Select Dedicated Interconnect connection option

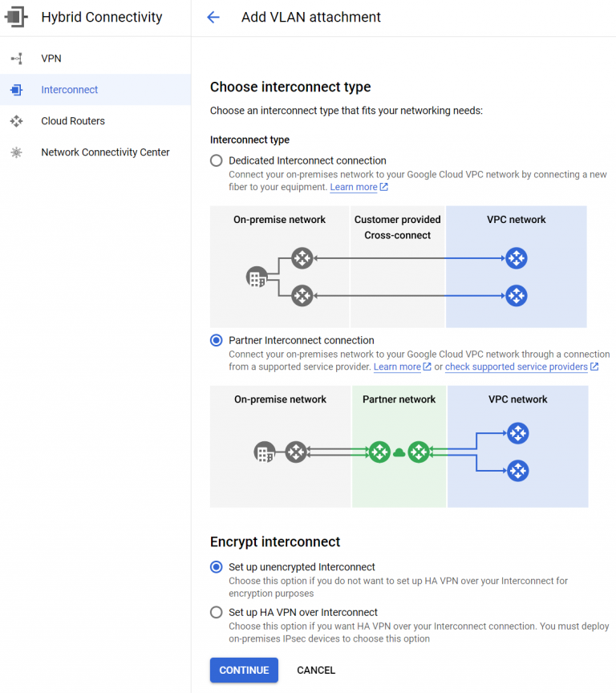215,160
